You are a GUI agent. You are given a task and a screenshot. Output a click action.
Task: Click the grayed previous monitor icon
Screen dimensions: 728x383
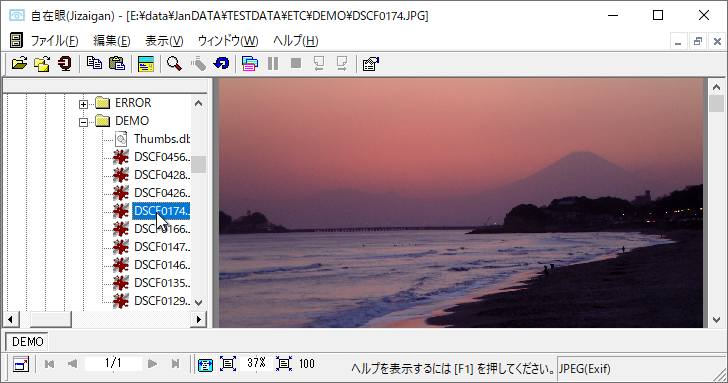(319, 64)
